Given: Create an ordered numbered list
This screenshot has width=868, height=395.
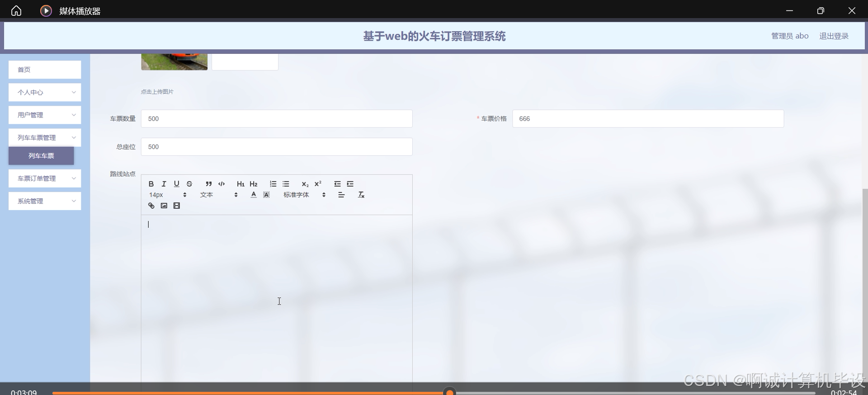Looking at the screenshot, I should [273, 184].
